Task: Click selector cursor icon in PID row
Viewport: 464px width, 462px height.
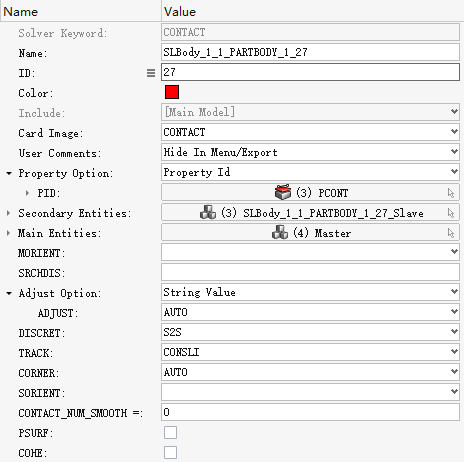Action: pos(451,193)
